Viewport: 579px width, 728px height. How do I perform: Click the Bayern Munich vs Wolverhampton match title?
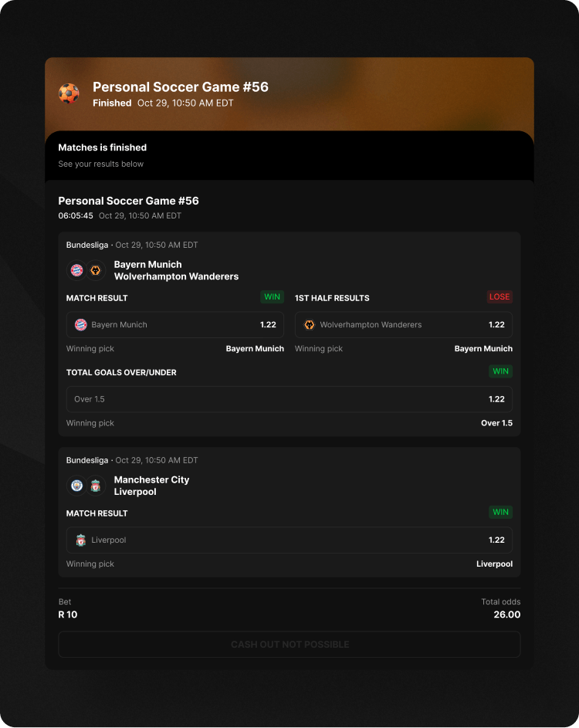(x=176, y=270)
